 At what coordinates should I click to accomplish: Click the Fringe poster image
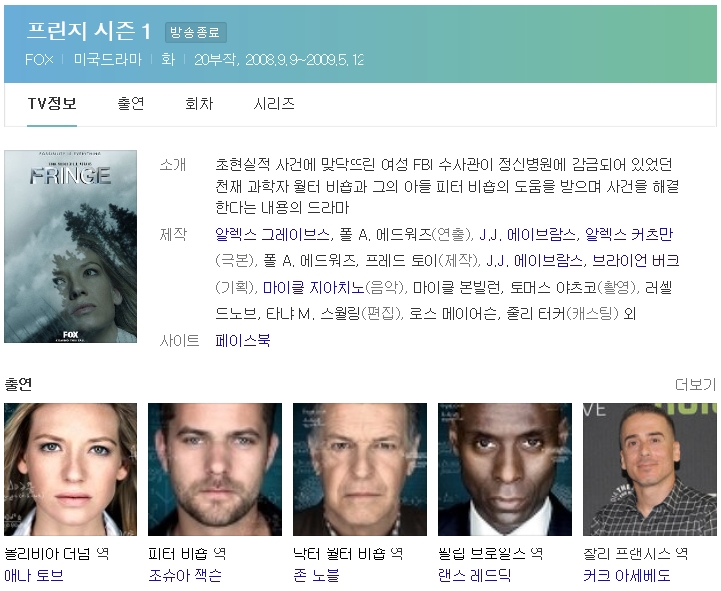pos(70,247)
